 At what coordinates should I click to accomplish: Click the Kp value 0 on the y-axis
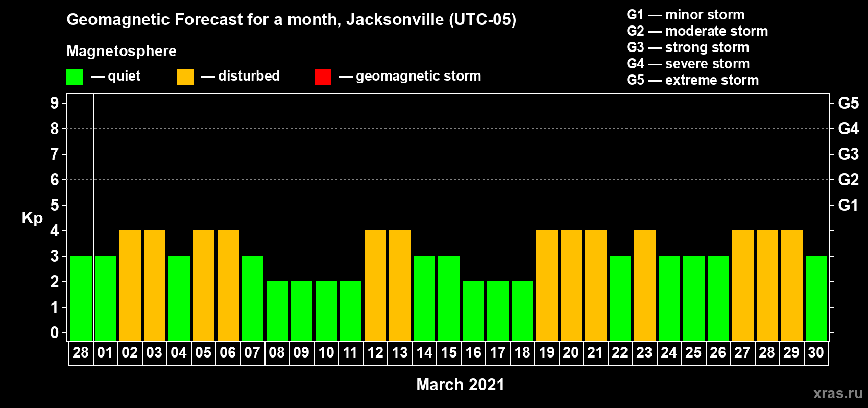click(54, 333)
